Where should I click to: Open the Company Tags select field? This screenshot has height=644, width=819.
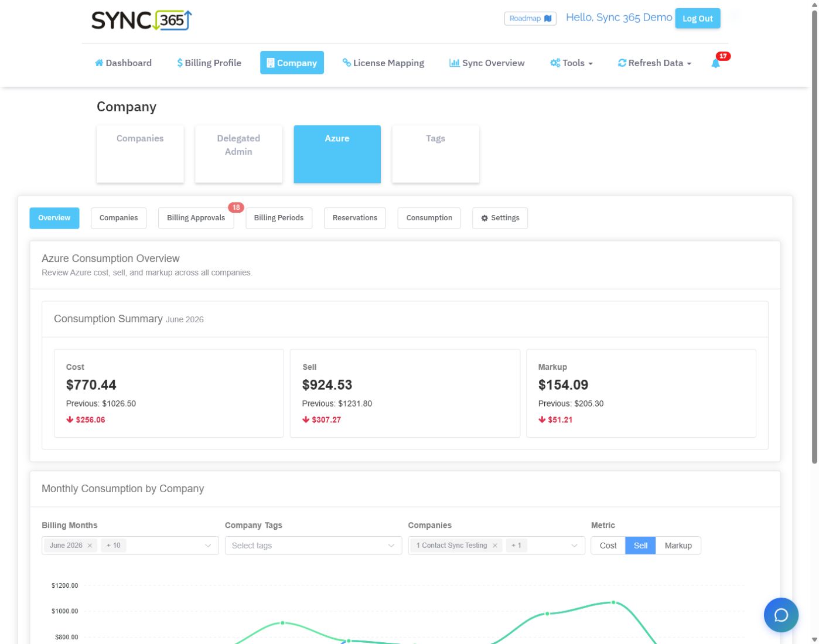pyautogui.click(x=313, y=546)
